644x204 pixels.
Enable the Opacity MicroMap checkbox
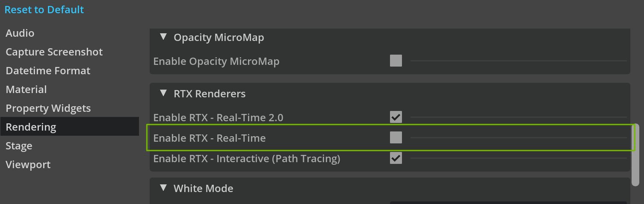pos(396,61)
